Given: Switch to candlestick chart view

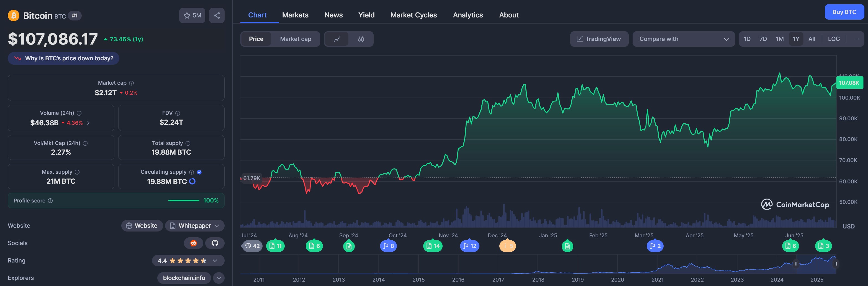Looking at the screenshot, I should click(361, 39).
